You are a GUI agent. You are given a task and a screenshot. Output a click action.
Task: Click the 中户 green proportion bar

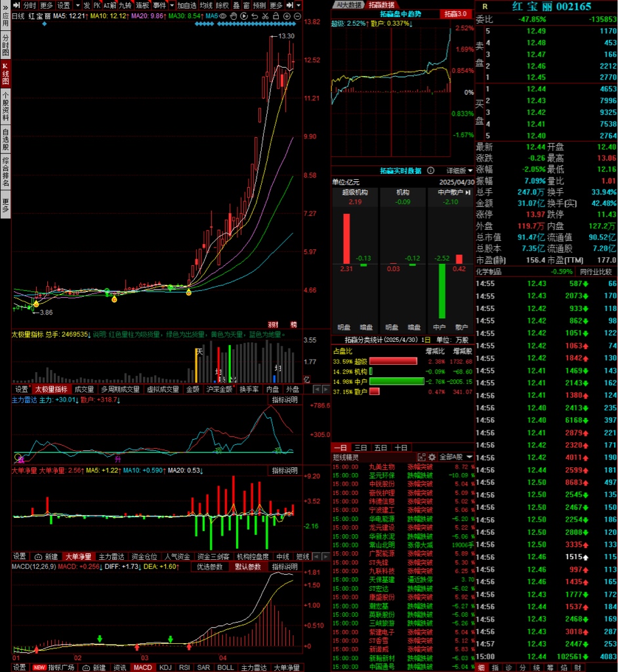point(396,381)
